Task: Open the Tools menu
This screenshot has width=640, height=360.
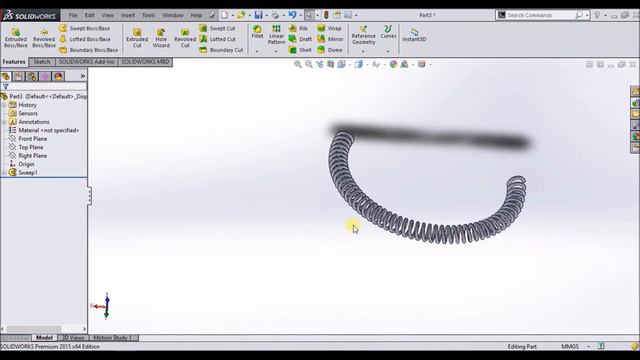Action: pos(149,15)
